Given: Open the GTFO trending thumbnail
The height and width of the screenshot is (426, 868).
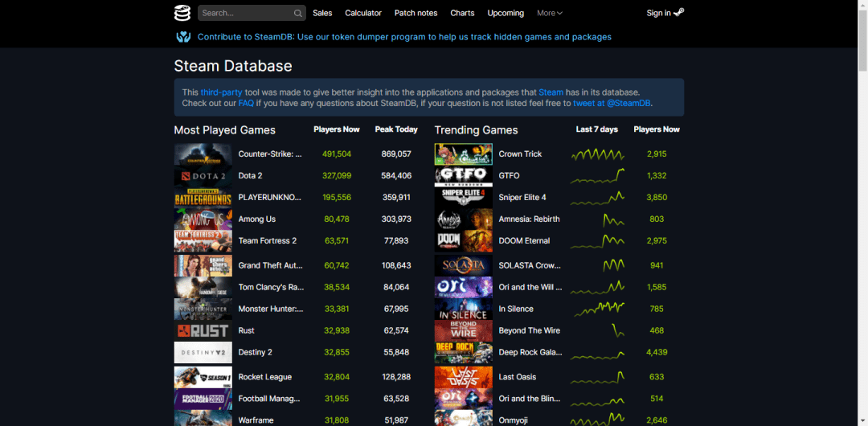Looking at the screenshot, I should point(463,175).
